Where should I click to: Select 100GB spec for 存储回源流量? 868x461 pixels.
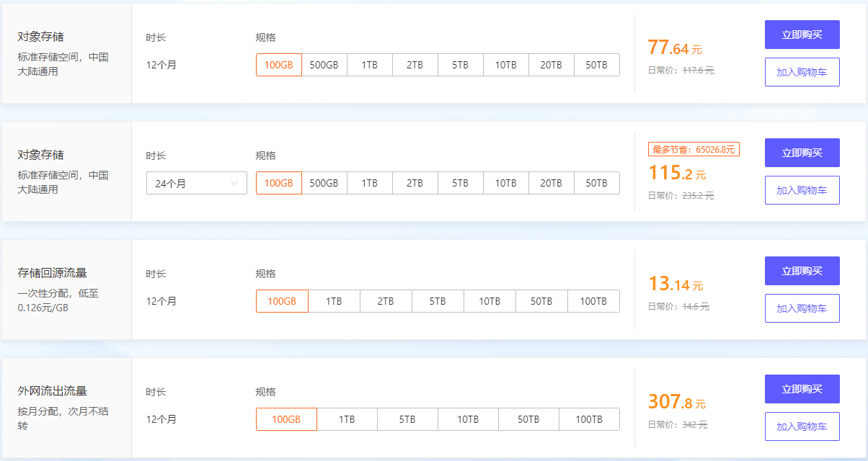point(282,301)
